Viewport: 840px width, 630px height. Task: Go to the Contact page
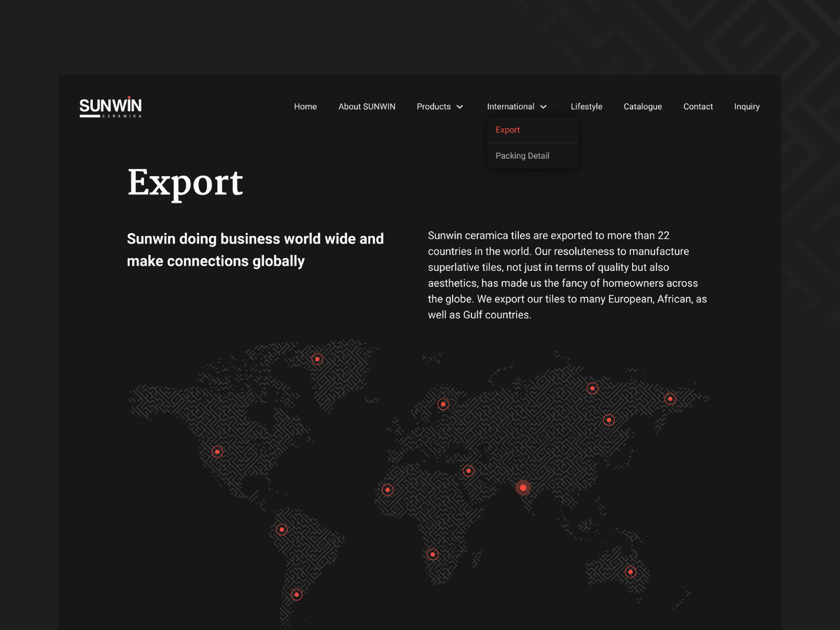(x=698, y=107)
